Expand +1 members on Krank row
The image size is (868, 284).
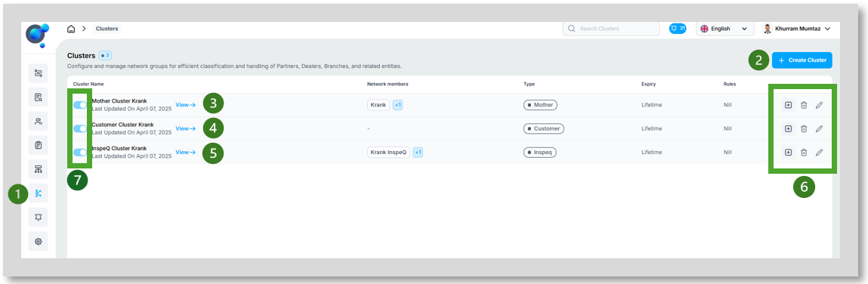tap(397, 105)
